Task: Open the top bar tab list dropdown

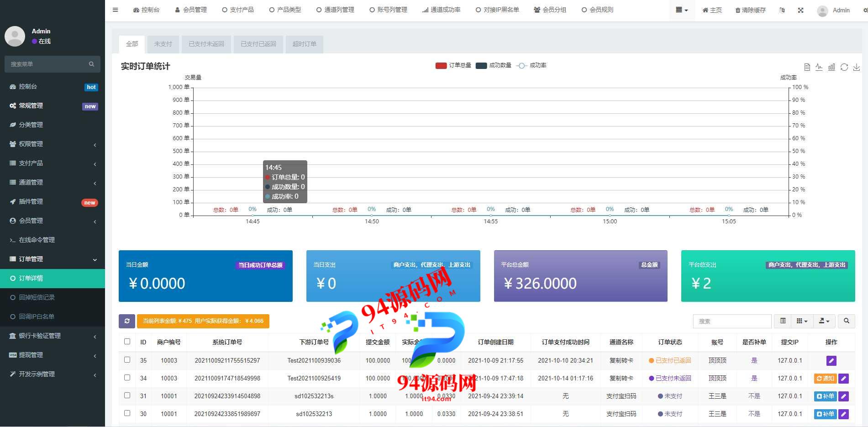Action: pyautogui.click(x=682, y=10)
